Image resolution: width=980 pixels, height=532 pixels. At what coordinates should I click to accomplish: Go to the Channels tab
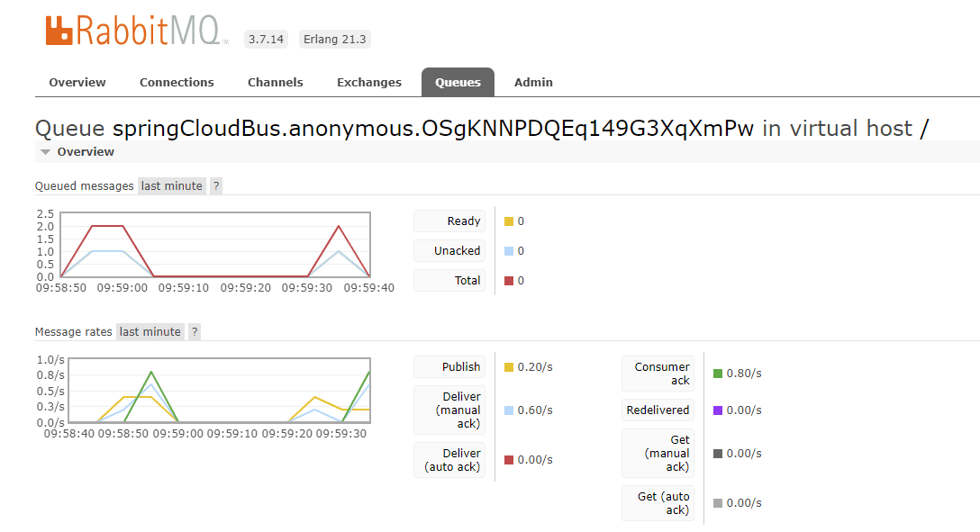[275, 83]
